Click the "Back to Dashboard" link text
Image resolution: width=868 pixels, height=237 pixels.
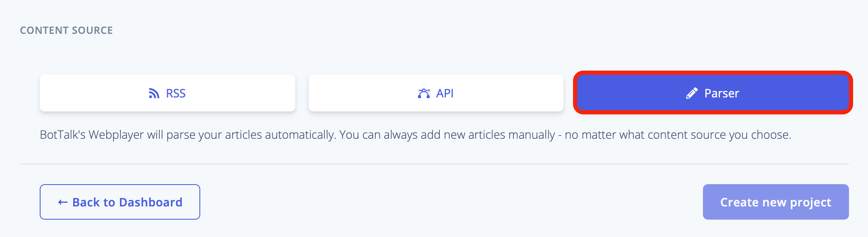tap(127, 202)
